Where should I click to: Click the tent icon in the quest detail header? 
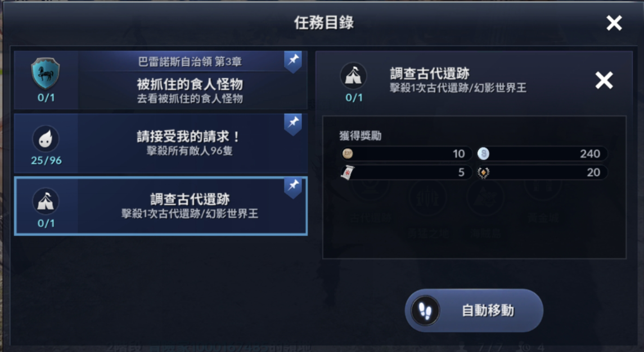tap(354, 76)
